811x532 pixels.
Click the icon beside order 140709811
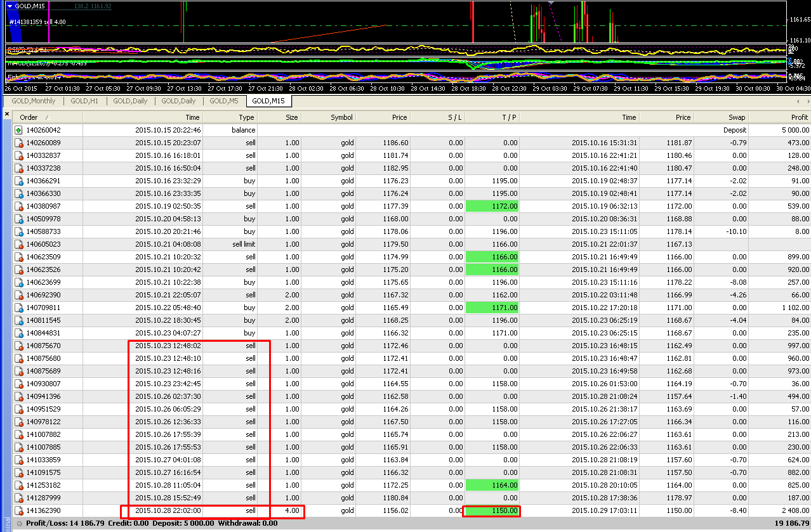coord(18,308)
